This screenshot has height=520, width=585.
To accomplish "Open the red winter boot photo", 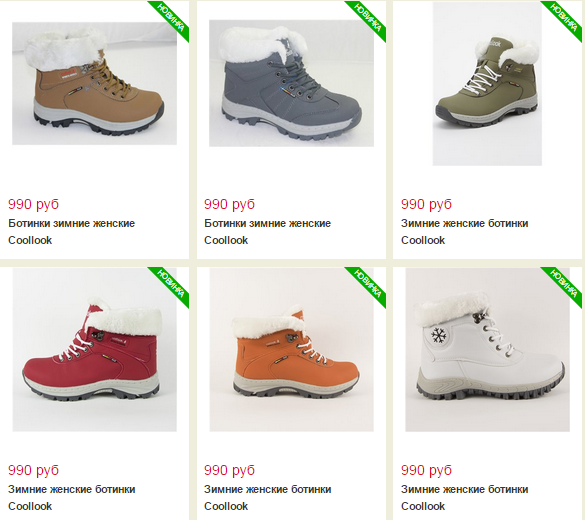I will (95, 350).
